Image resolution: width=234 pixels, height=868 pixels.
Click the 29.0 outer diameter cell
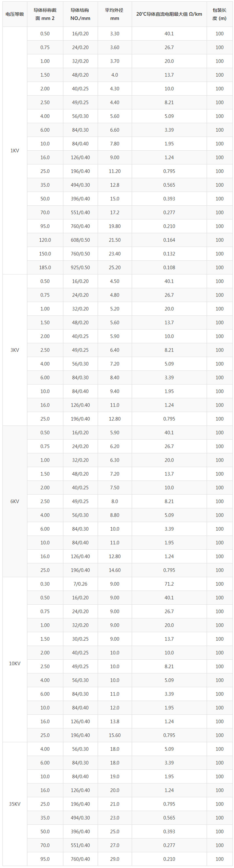click(115, 859)
